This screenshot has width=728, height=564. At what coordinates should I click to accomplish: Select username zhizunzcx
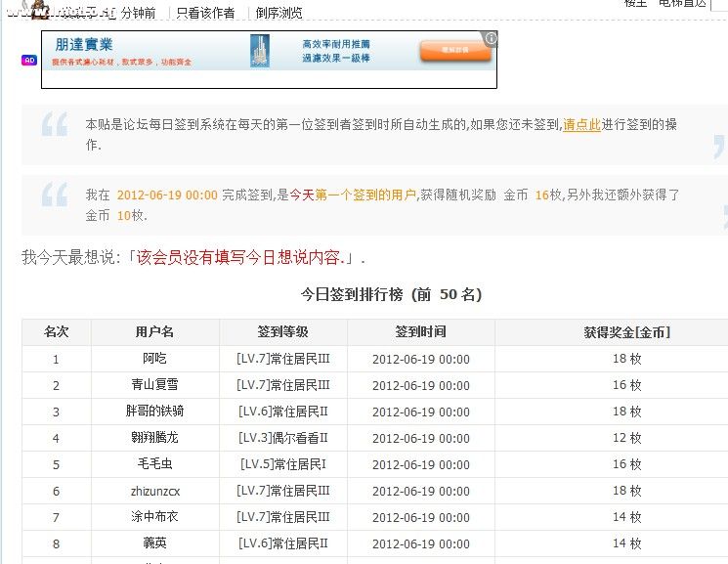click(155, 491)
